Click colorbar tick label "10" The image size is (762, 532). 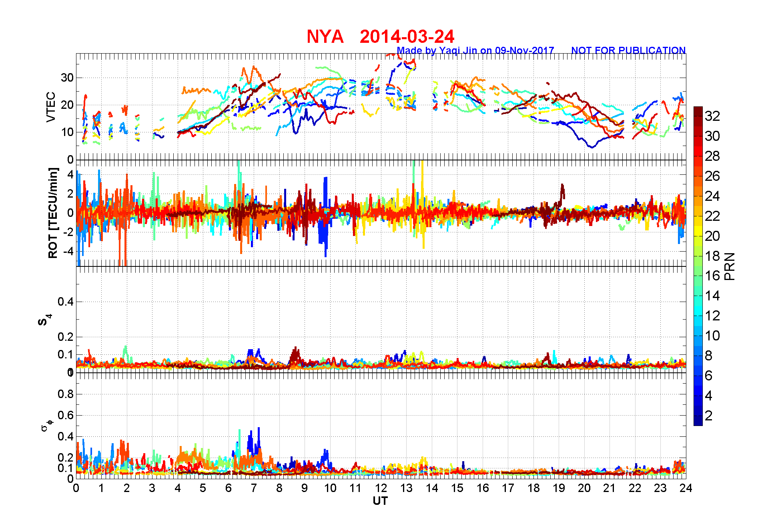712,336
